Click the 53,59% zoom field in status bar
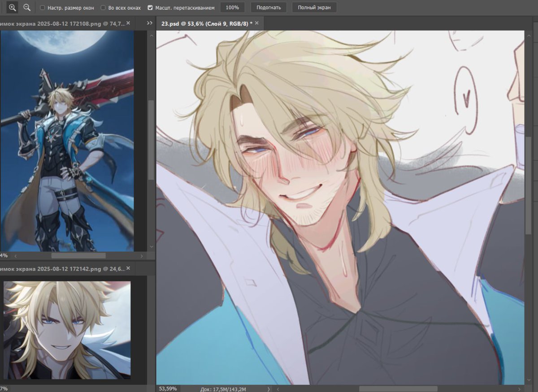538x392 pixels. coord(168,388)
